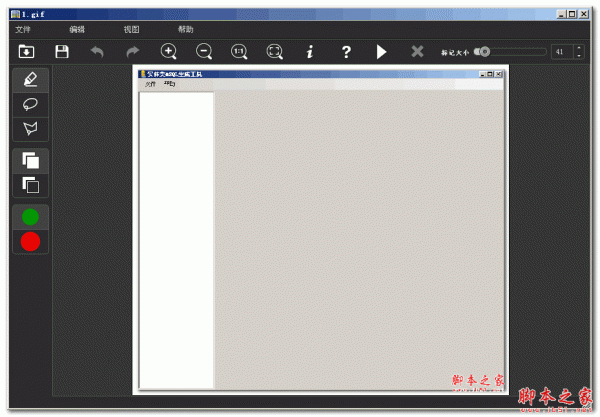Click the marker size value field showing 41
Screen dimensions: 600x417
tap(562, 52)
